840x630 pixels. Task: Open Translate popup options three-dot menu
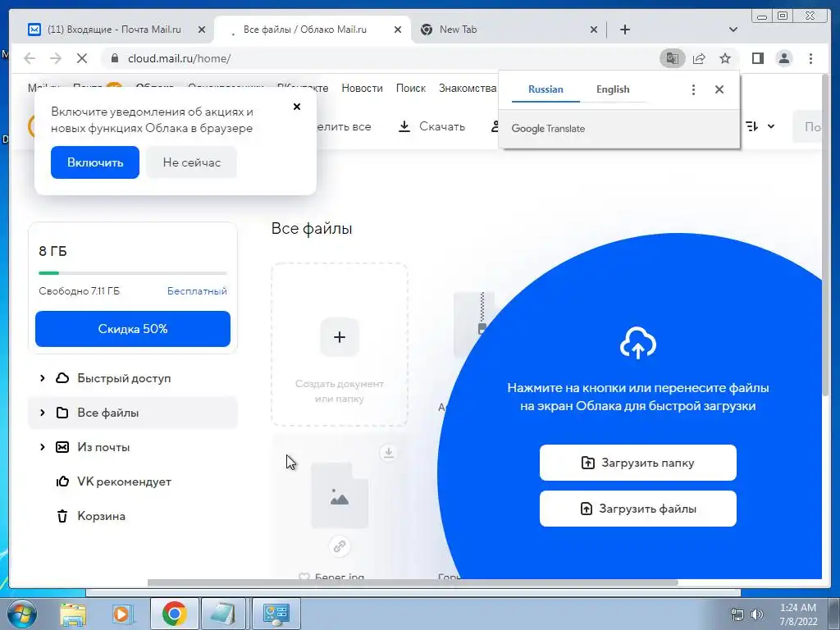(x=693, y=89)
